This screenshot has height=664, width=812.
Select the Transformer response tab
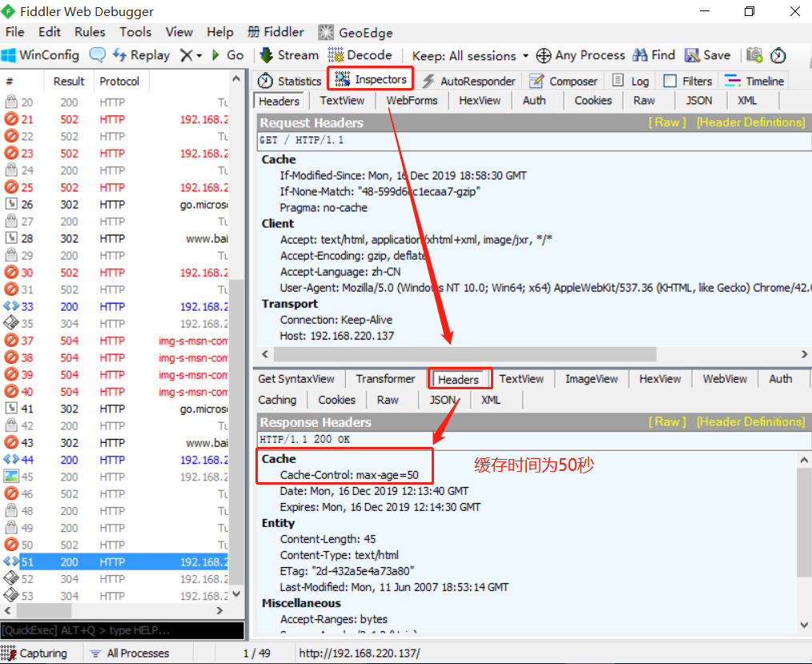coord(385,379)
